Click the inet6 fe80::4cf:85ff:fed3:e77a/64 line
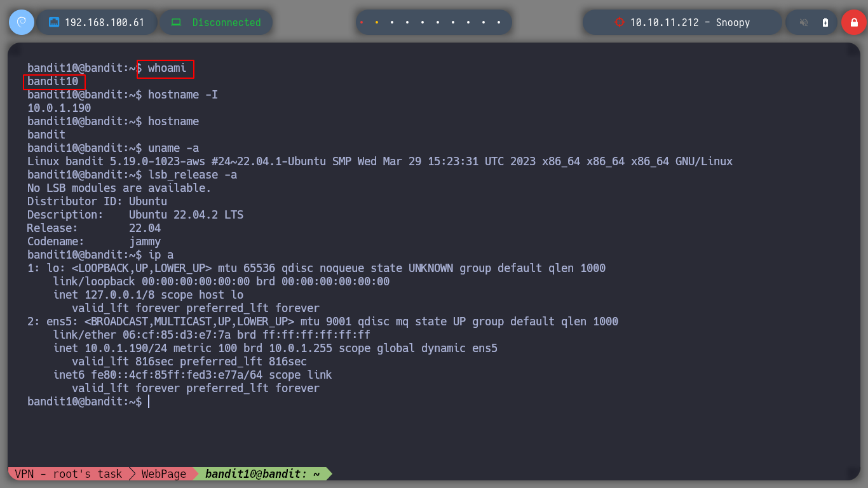 pyautogui.click(x=193, y=375)
